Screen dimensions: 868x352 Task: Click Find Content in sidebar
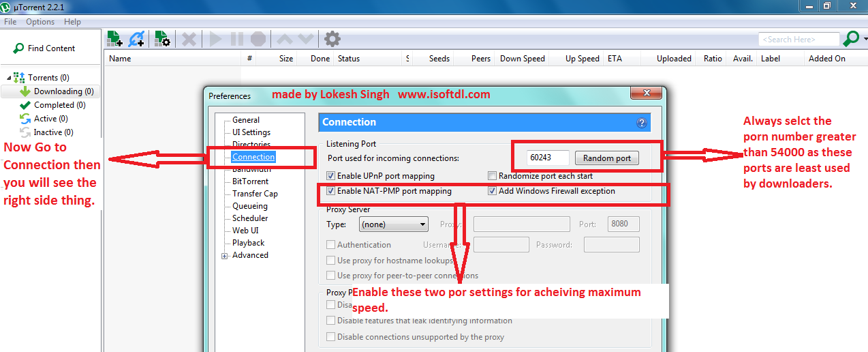click(44, 48)
